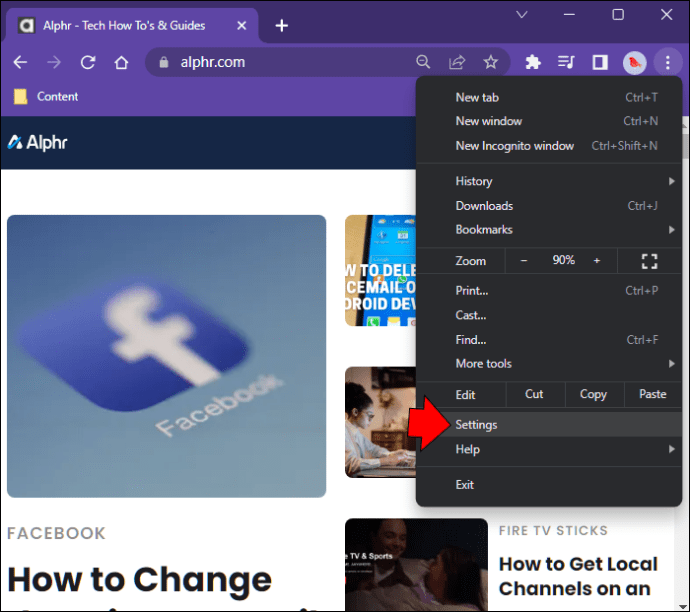The width and height of the screenshot is (690, 612).
Task: Expand the History submenu
Action: point(549,181)
